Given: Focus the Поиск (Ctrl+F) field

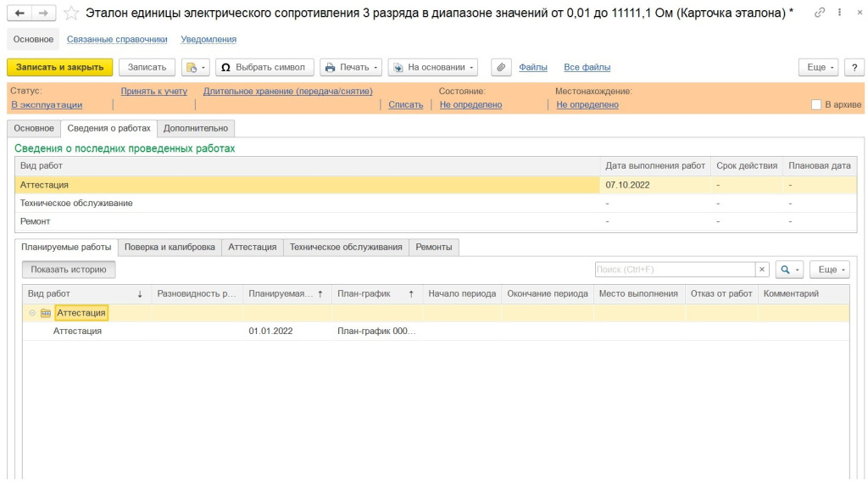Looking at the screenshot, I should tap(675, 269).
